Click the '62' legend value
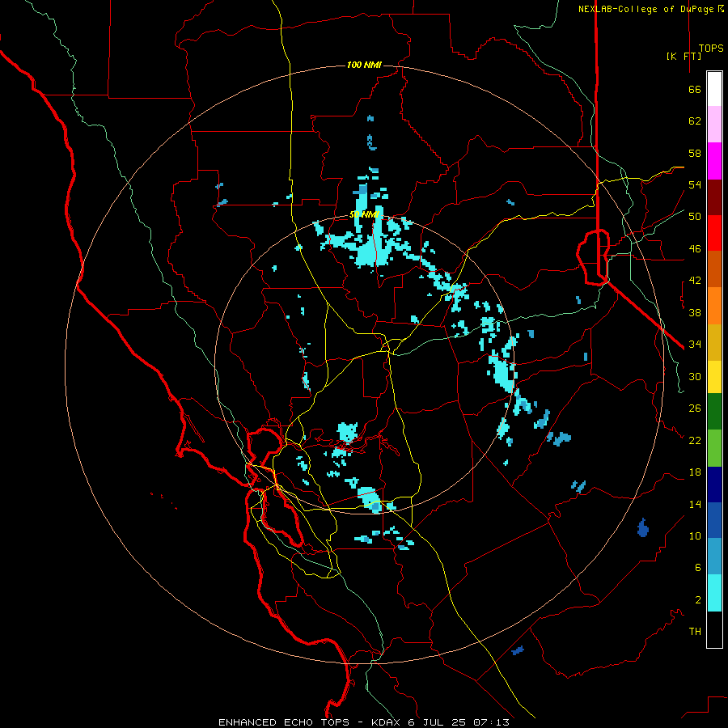728x728 pixels. click(x=695, y=121)
